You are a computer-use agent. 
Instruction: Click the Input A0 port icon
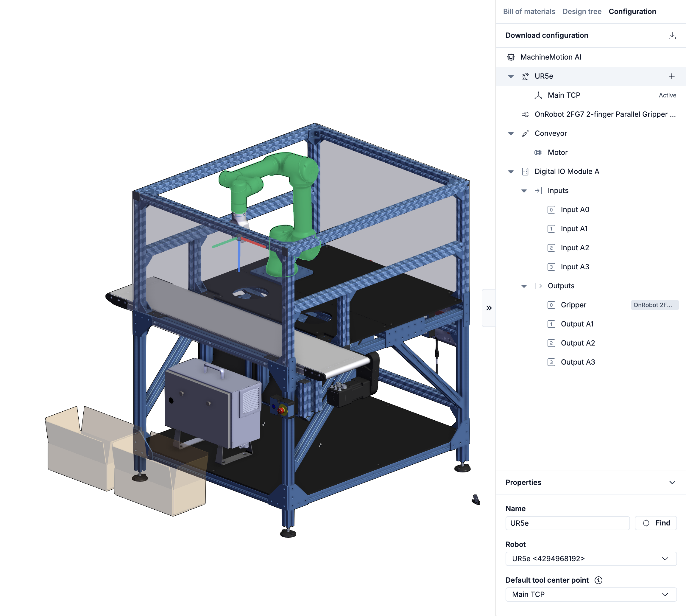pos(551,210)
